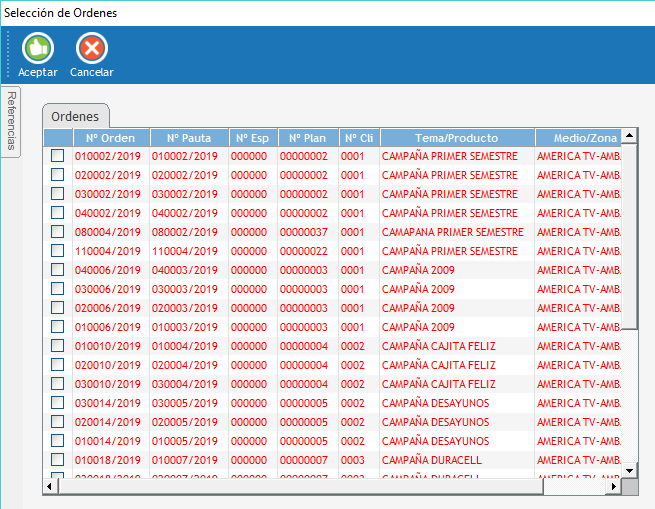The height and width of the screenshot is (509, 655).
Task: Select the CAMAPANA PRIMER SEMESTRE cell
Action: pos(453,232)
